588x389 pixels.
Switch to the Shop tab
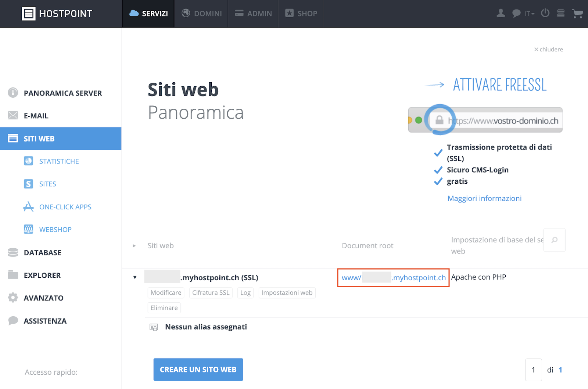(301, 14)
